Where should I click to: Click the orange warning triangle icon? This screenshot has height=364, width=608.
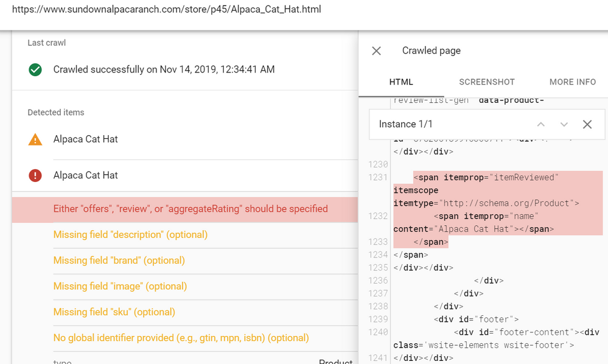(x=35, y=139)
